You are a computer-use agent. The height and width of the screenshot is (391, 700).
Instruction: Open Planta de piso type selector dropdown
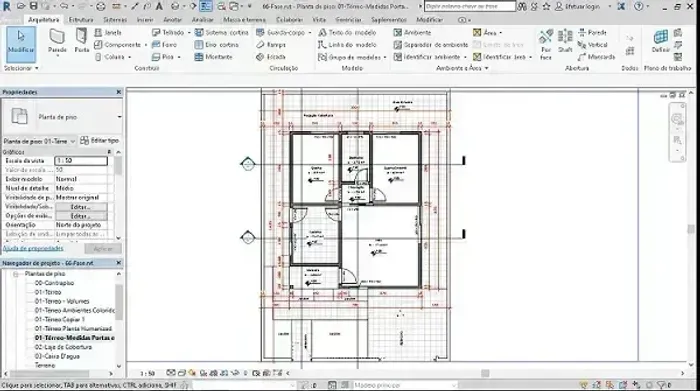(119, 117)
